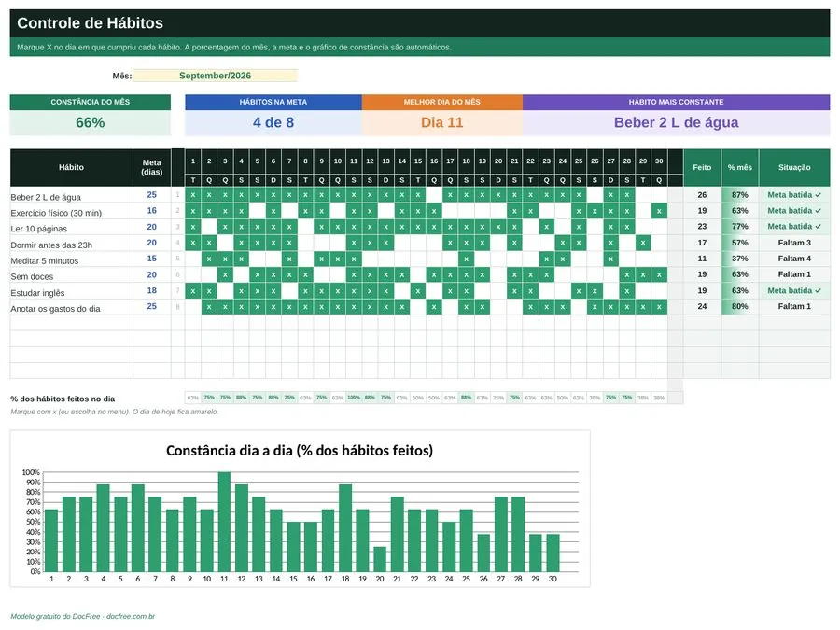Click the day 11 column header number

click(x=354, y=161)
